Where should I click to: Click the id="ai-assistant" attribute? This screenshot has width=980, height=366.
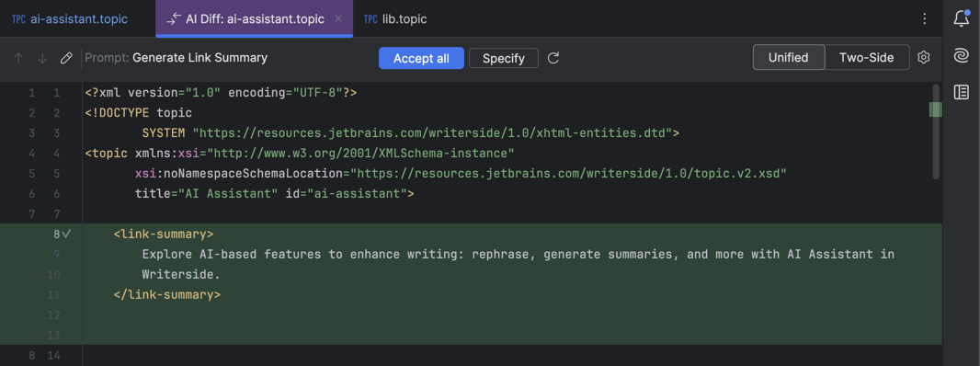pyautogui.click(x=346, y=193)
